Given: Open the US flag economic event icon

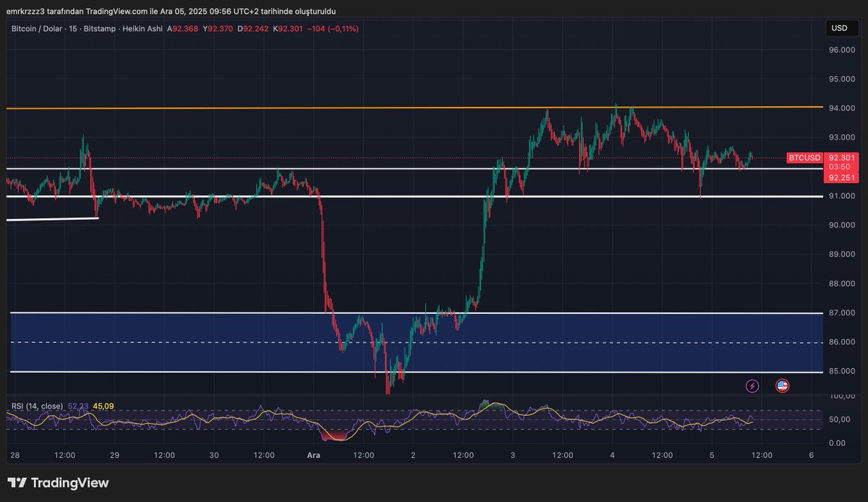Looking at the screenshot, I should pos(782,386).
